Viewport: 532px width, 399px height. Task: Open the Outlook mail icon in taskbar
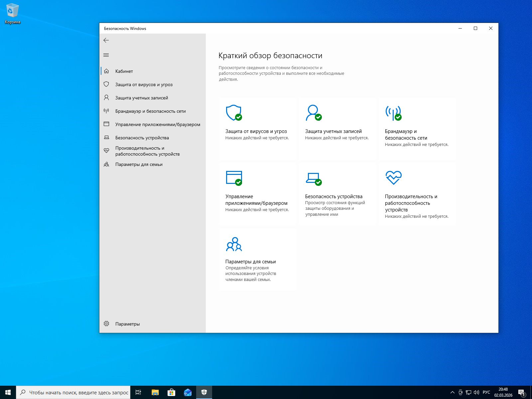[x=188, y=392]
